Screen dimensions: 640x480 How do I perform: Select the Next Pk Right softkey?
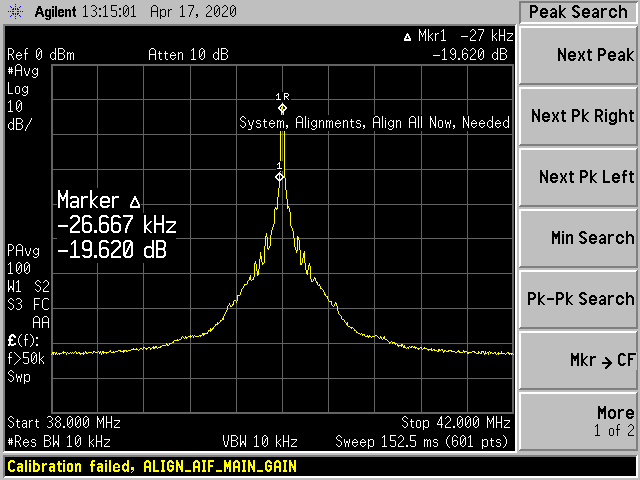(x=581, y=116)
